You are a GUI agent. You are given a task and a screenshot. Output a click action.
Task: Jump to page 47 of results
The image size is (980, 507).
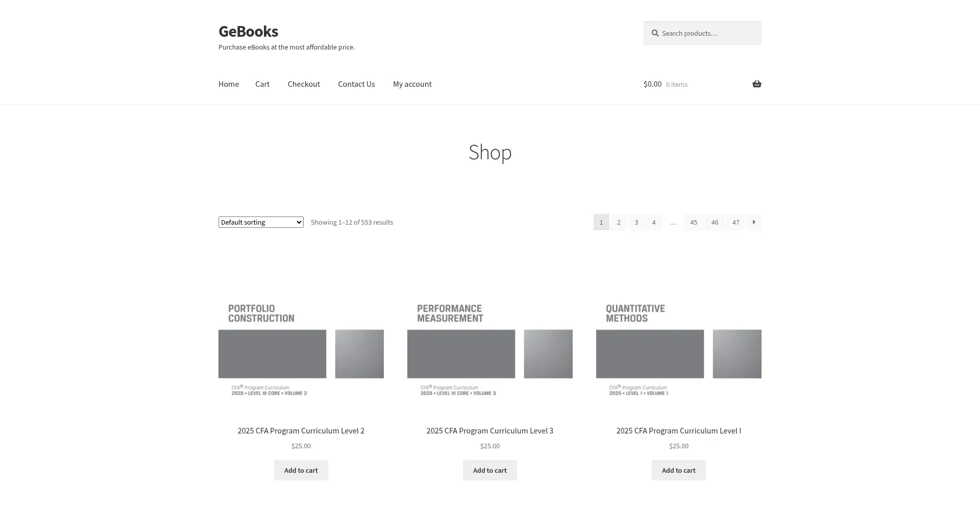point(736,222)
